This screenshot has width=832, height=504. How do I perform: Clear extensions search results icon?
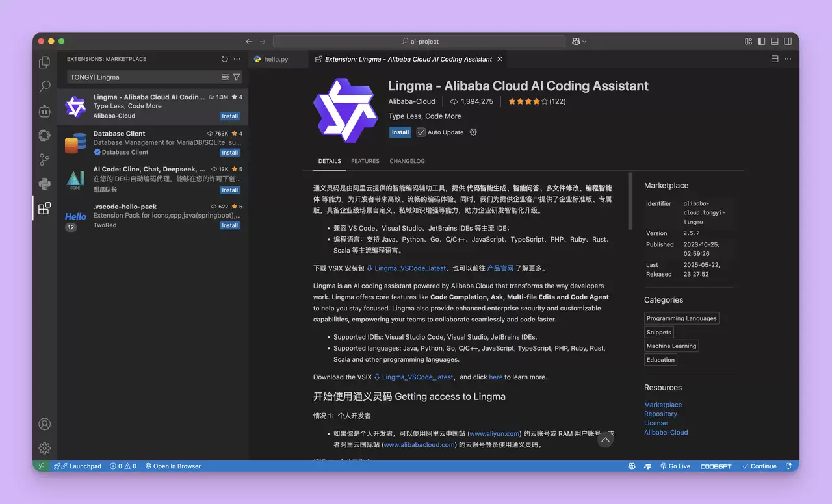click(225, 77)
